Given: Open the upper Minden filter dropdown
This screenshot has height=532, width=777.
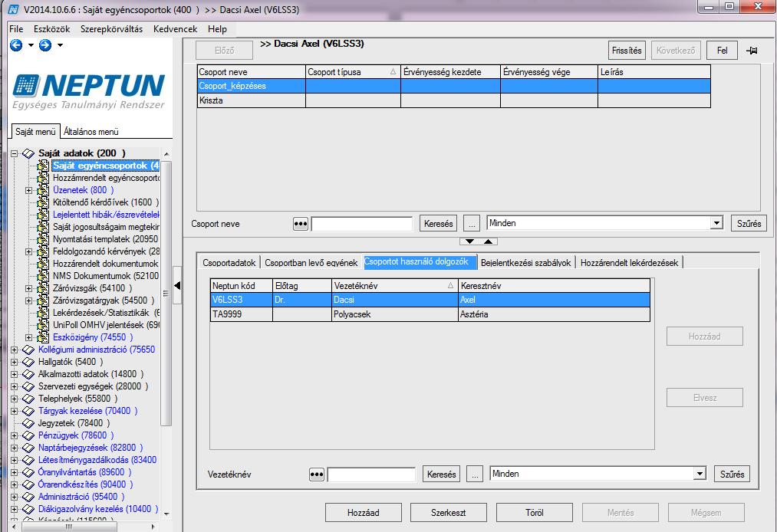Looking at the screenshot, I should tap(716, 223).
